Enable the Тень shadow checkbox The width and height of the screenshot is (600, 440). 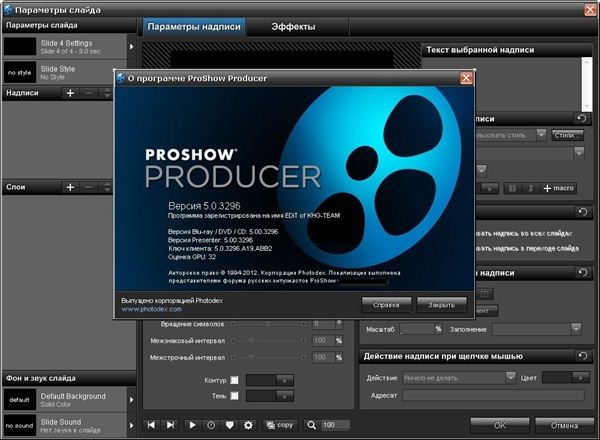click(x=234, y=396)
